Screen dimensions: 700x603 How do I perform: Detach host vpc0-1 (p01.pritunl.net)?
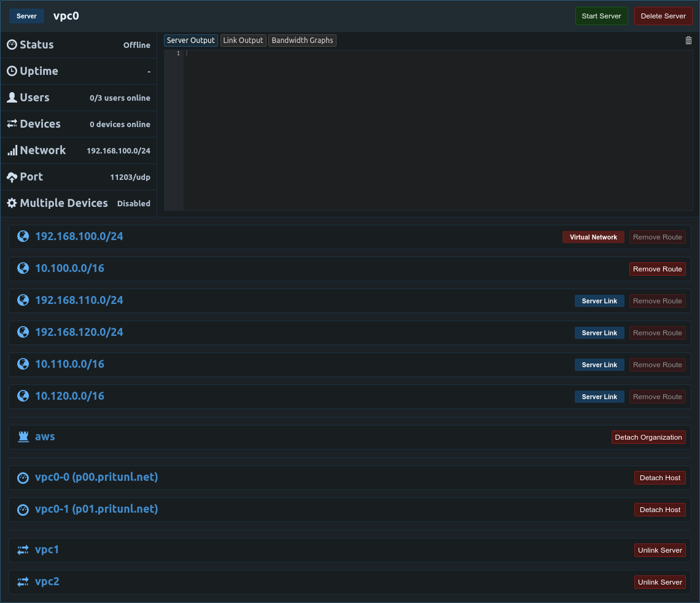click(x=660, y=510)
